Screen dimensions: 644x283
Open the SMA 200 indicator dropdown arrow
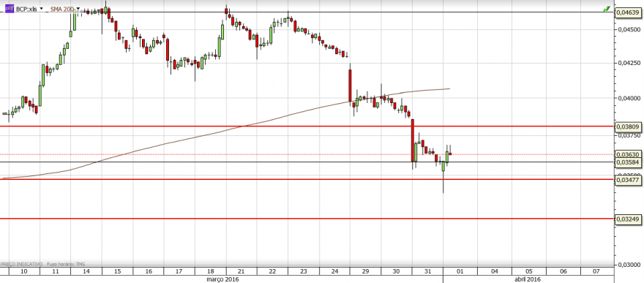click(x=78, y=8)
